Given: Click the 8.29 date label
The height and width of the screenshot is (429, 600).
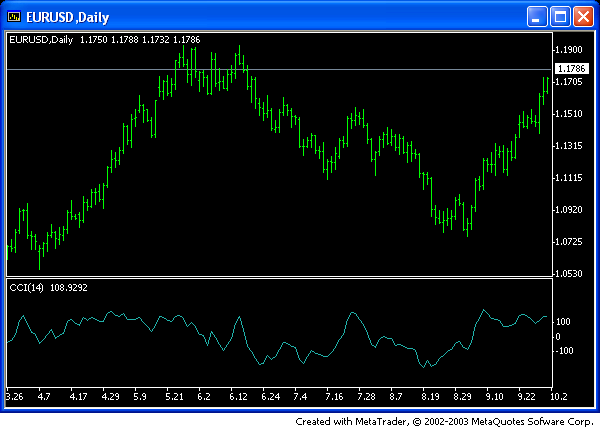Looking at the screenshot, I should tap(462, 396).
